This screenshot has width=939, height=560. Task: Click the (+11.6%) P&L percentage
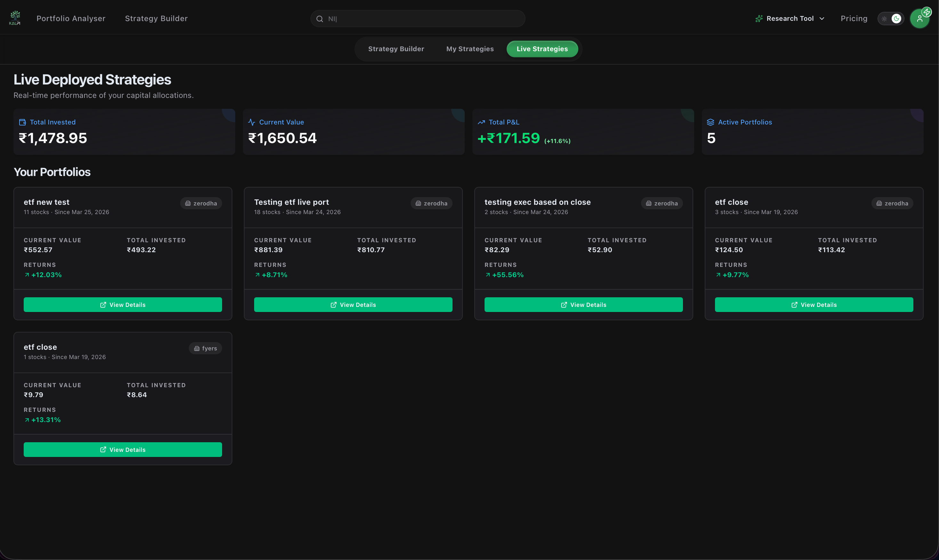557,141
